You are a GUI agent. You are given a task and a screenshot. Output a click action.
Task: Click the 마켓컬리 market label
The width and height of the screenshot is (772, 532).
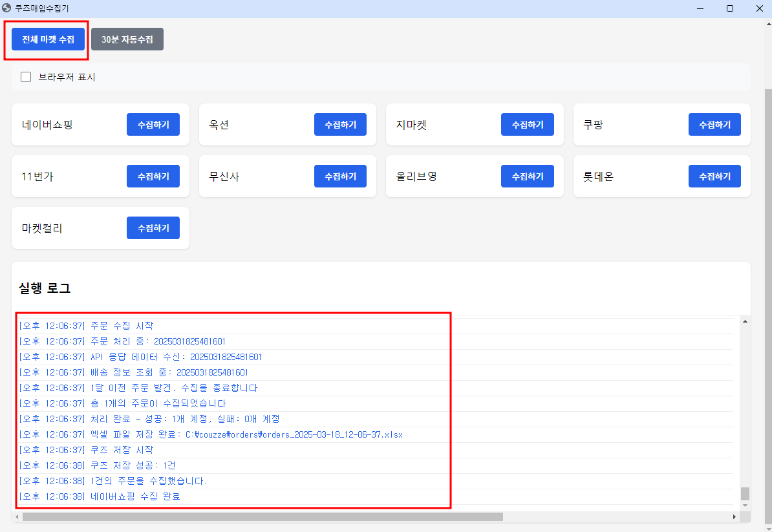pos(42,228)
